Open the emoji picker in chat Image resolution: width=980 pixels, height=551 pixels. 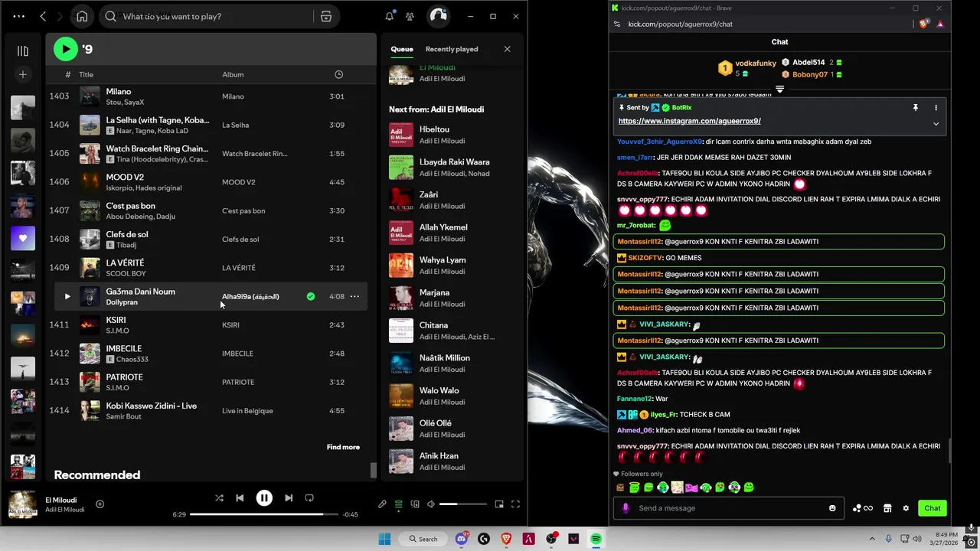(832, 508)
